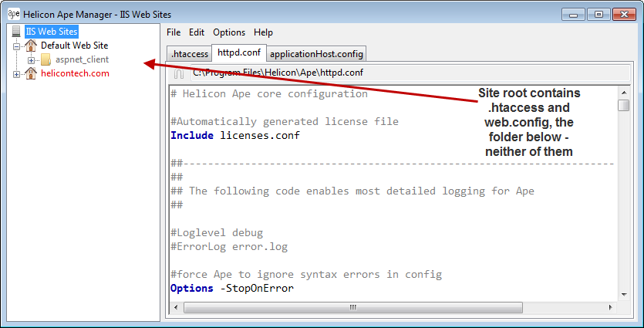The image size is (644, 328).
Task: Open the Options menu
Action: point(229,32)
